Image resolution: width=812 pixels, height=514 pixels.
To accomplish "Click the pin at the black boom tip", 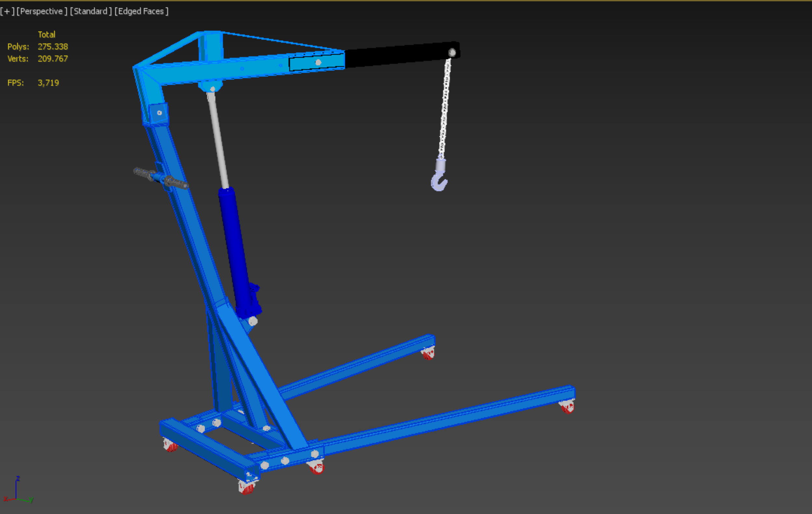I will pos(452,53).
